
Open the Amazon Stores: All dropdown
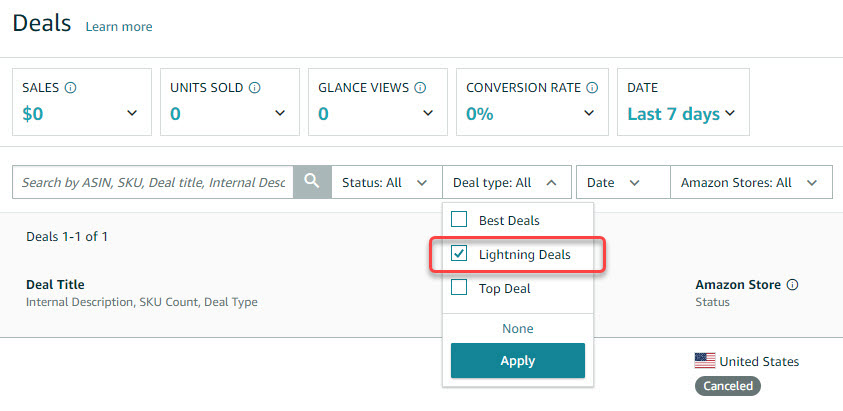click(x=750, y=183)
